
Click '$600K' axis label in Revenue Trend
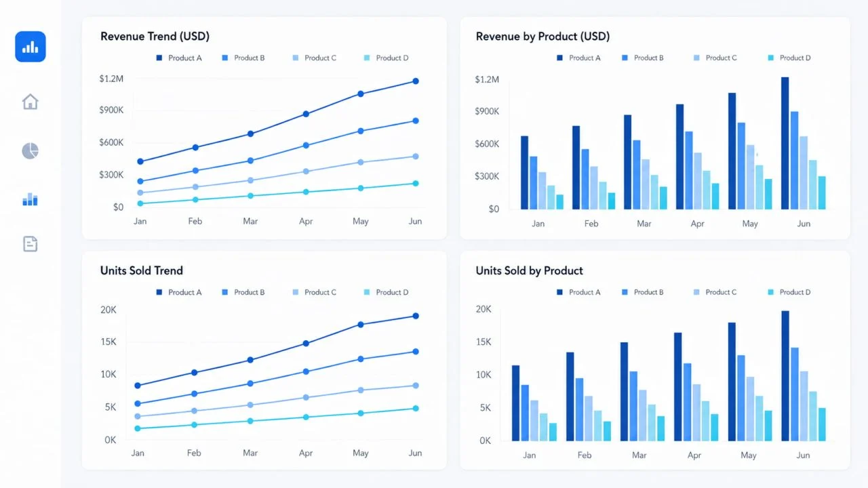(111, 142)
